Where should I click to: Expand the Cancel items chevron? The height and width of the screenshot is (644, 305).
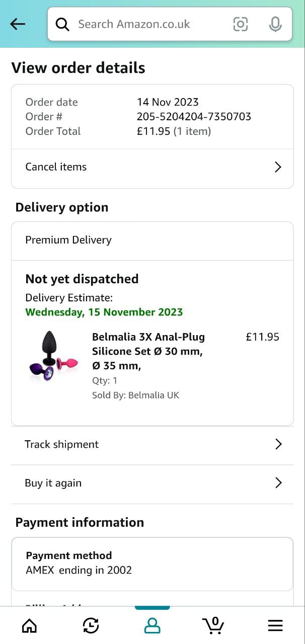click(x=278, y=167)
